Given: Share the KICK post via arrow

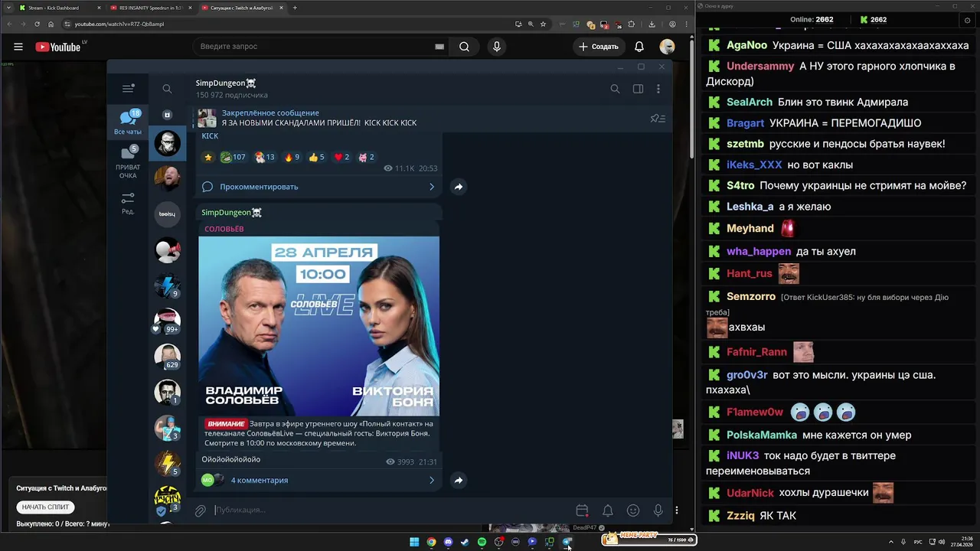Looking at the screenshot, I should pos(458,187).
